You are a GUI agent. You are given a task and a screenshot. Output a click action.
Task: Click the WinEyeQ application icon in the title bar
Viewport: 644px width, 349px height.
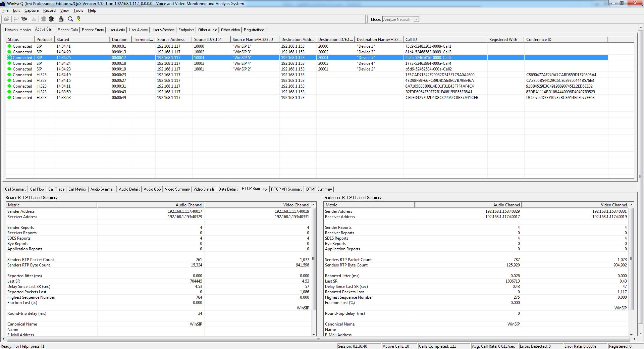pyautogui.click(x=3, y=3)
